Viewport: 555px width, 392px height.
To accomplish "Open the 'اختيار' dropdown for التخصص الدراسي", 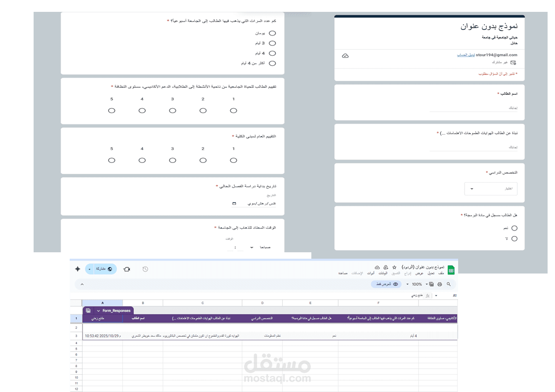I will coord(491,189).
